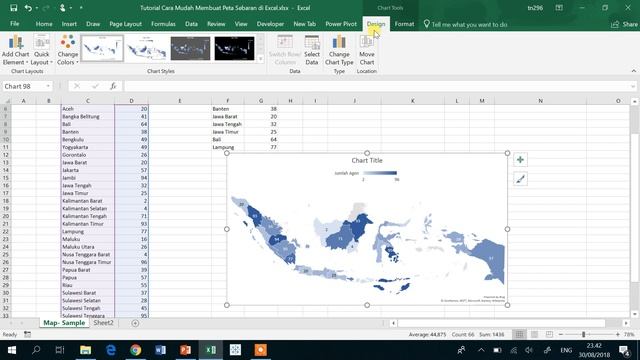Open Action Center notifications icon
Screen dimensions: 640x360
tap(624, 350)
